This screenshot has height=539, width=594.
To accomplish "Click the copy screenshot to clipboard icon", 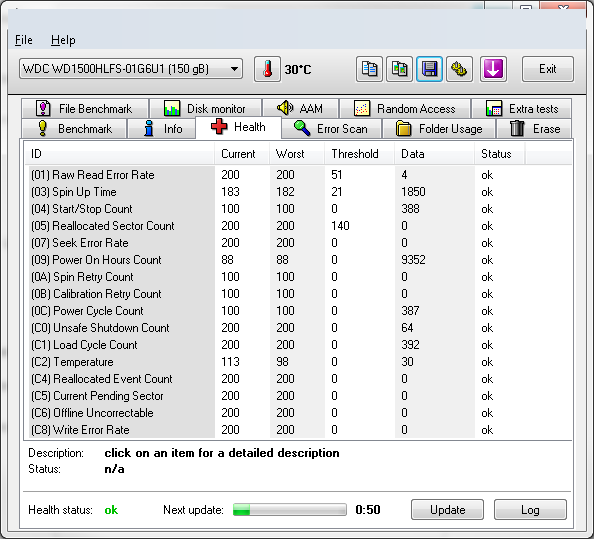I will pos(399,69).
